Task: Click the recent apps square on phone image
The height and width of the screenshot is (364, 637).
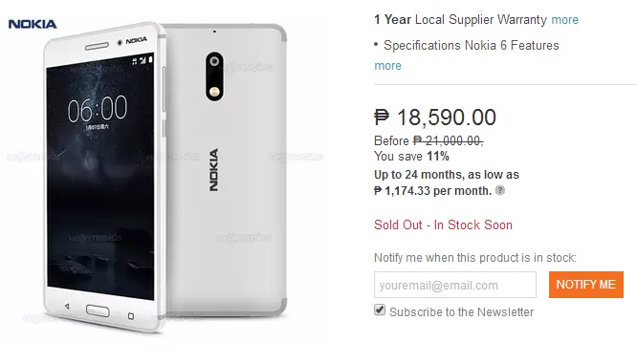Action: (x=131, y=315)
